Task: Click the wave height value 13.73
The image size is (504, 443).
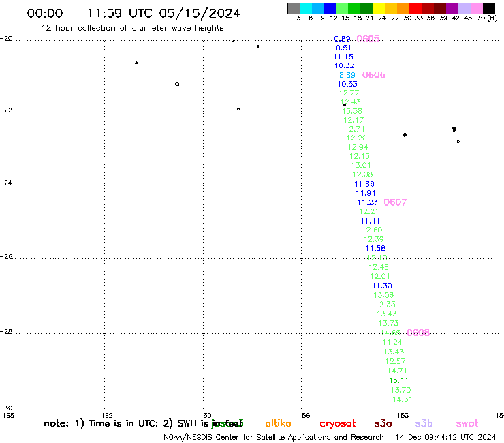Action: tap(389, 323)
